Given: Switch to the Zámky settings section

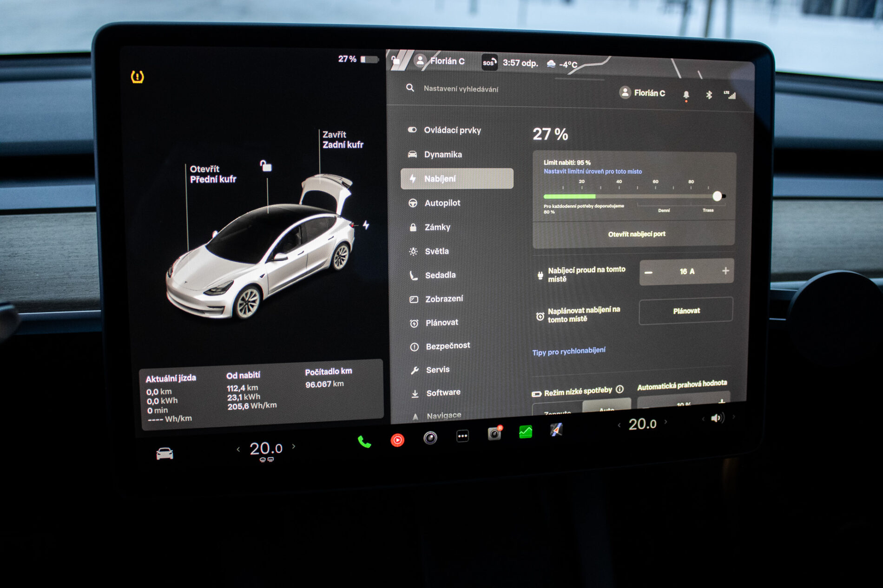Looking at the screenshot, I should pos(437,227).
